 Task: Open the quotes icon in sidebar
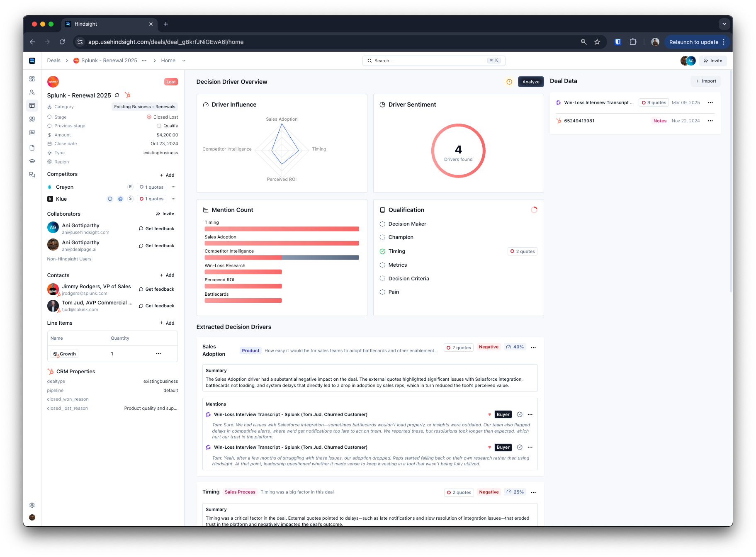click(x=32, y=119)
